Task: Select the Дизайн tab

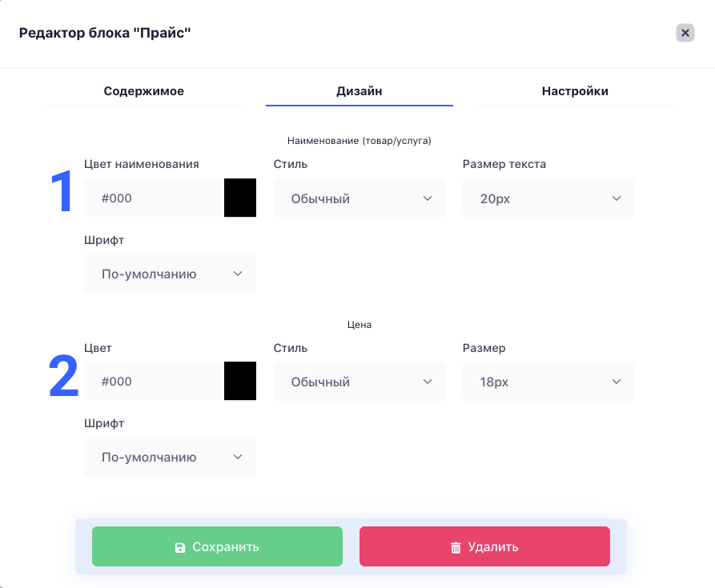Action: click(x=360, y=91)
